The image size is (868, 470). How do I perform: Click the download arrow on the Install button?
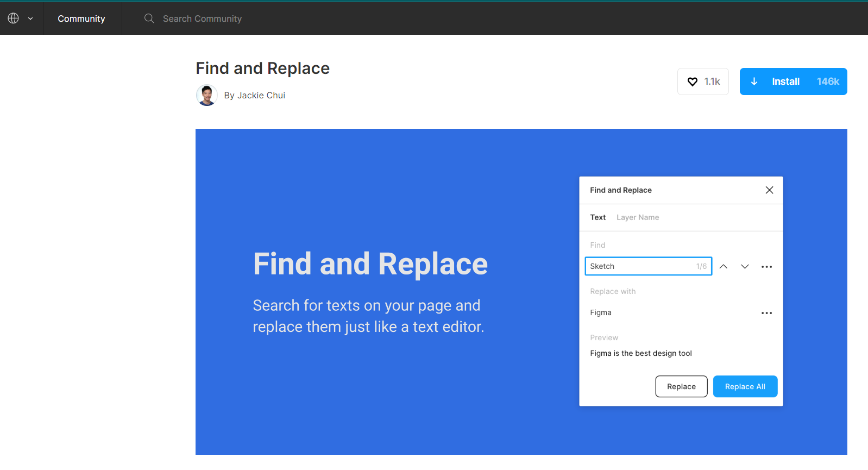coord(754,82)
